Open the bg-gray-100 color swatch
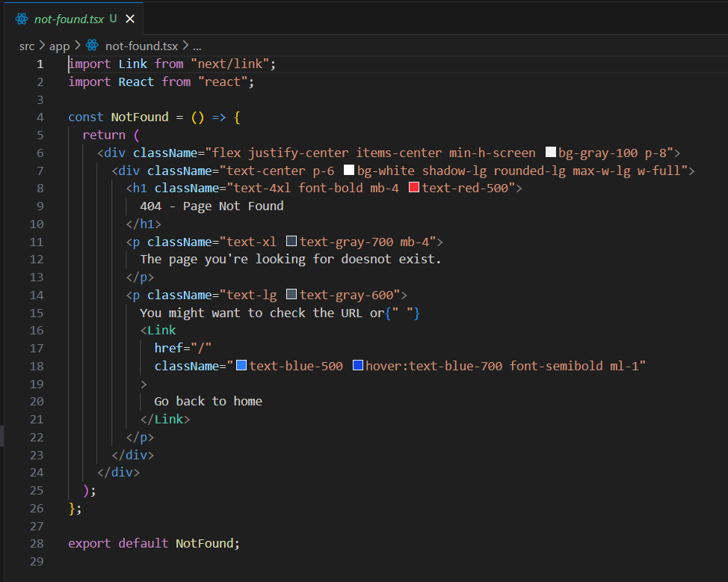Viewport: 728px width, 582px height. coord(551,152)
